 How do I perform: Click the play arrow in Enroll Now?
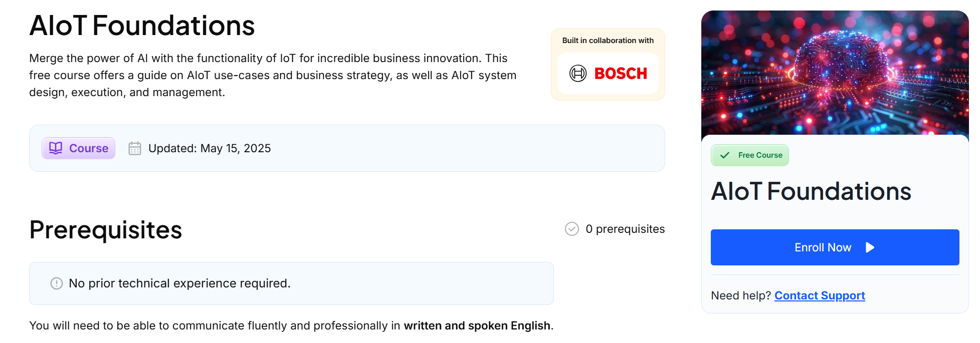point(870,247)
